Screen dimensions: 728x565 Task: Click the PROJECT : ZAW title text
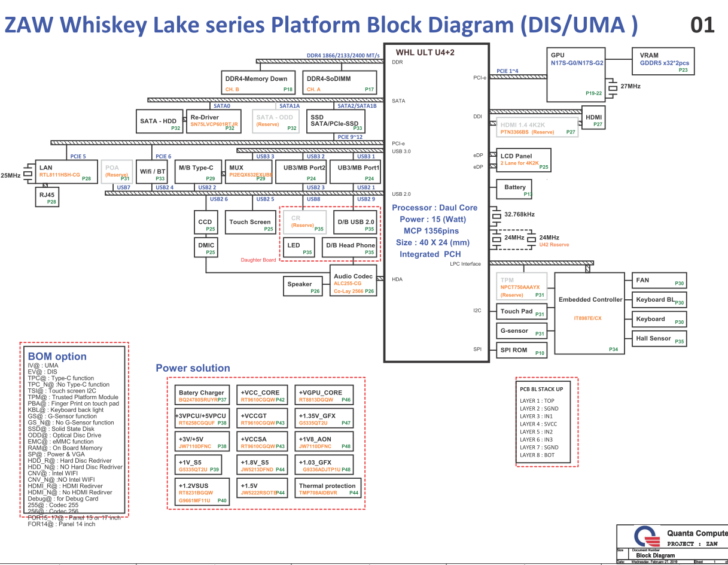tap(692, 544)
